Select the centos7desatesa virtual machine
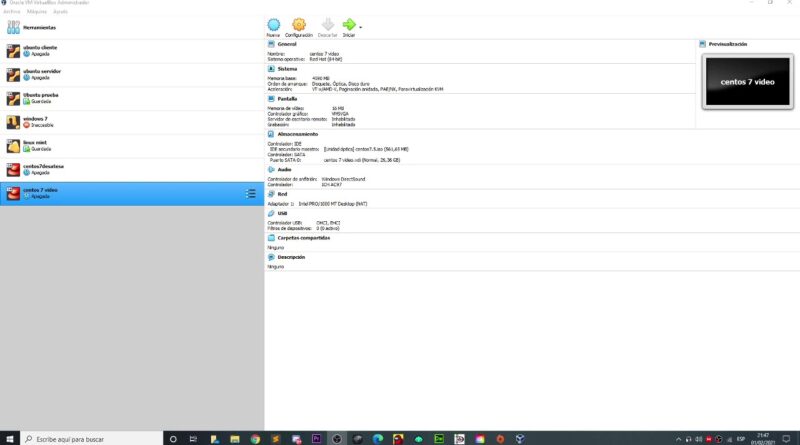The width and height of the screenshot is (800, 445). point(132,169)
